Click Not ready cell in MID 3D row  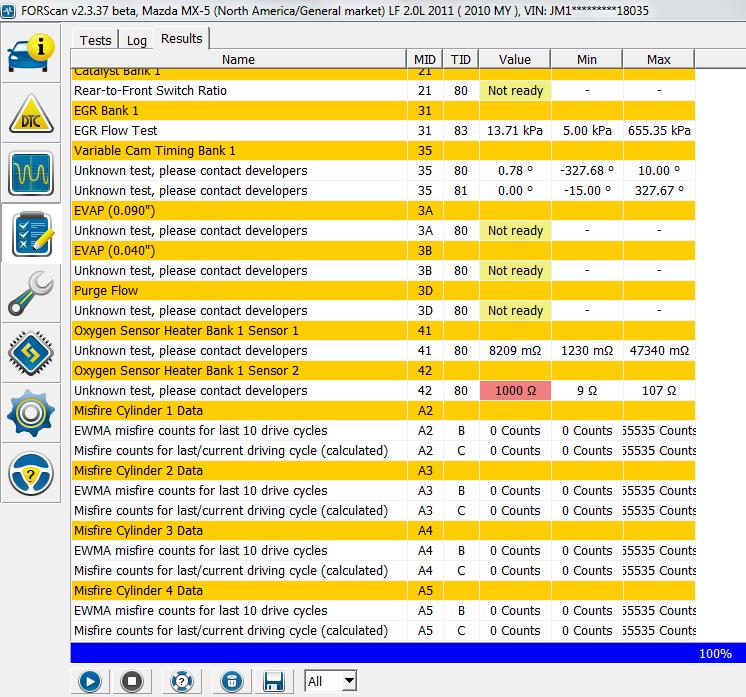[x=515, y=310]
